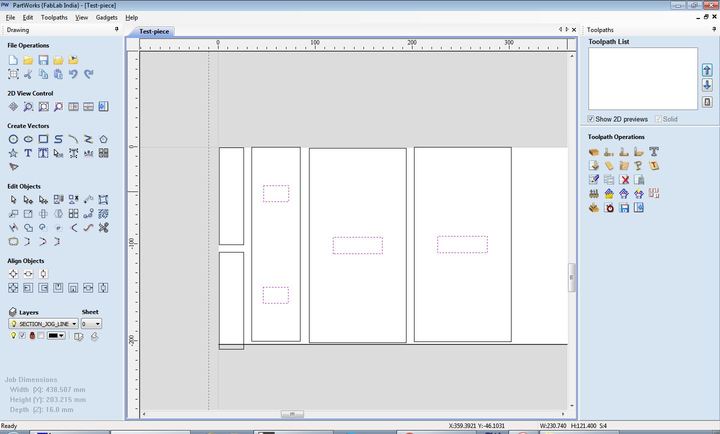Close the Test-piece tab
The image size is (720, 434).
[x=574, y=29]
